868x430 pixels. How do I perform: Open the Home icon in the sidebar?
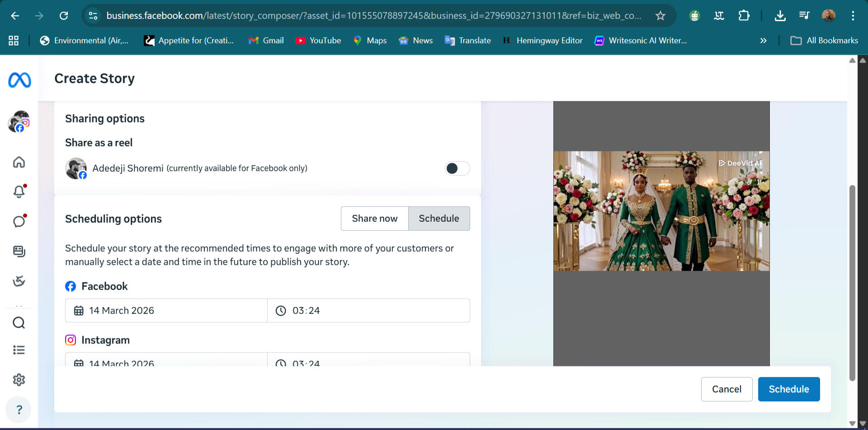[19, 162]
